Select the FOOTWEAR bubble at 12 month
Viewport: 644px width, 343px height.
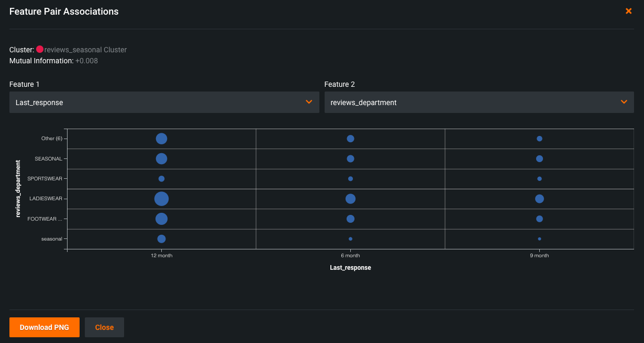[161, 219]
